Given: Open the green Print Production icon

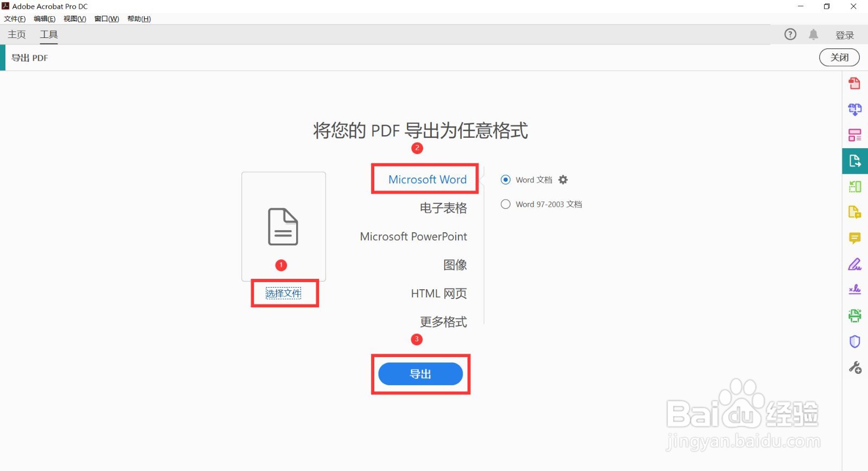Looking at the screenshot, I should 854,315.
